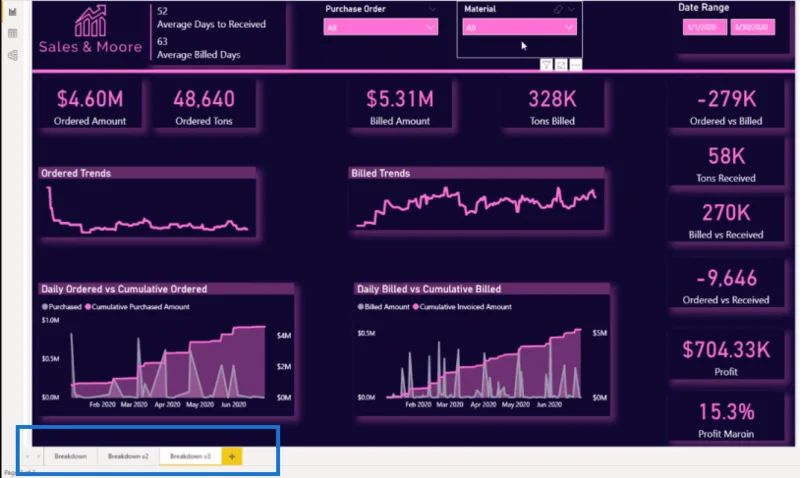800x478 pixels.
Task: Open Purchase Order slicer header chevron
Action: [x=433, y=9]
